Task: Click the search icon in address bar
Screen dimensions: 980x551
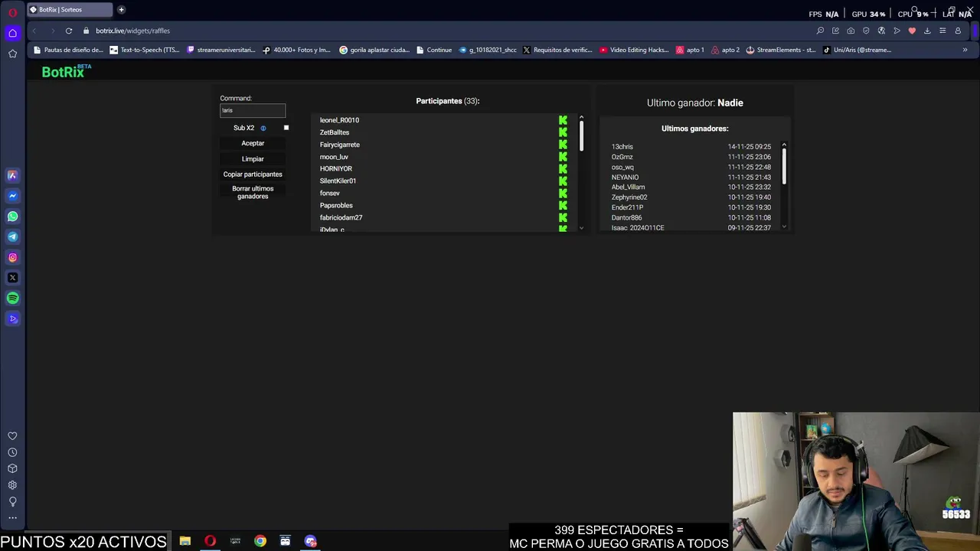Action: [x=820, y=31]
